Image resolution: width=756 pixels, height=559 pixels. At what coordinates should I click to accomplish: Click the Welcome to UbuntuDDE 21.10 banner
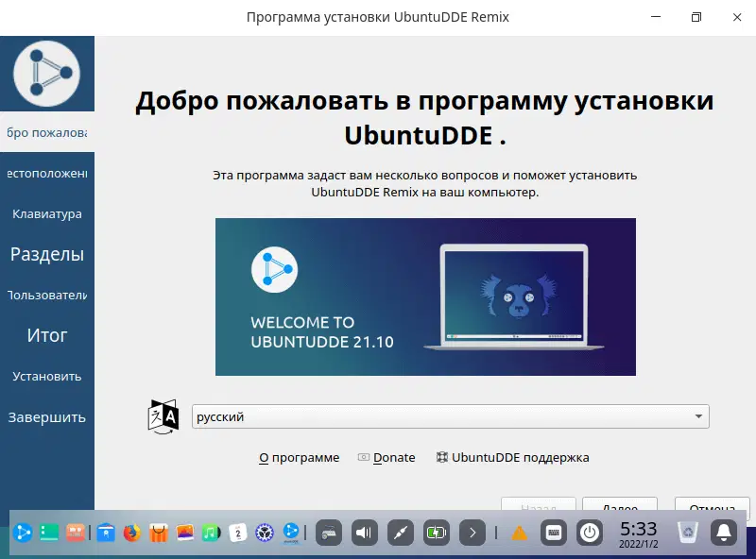coord(426,296)
